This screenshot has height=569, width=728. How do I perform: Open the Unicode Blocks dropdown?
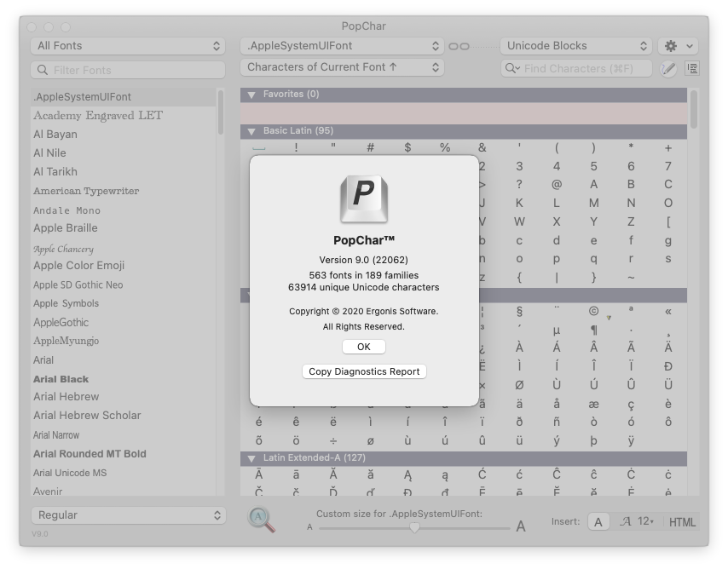click(x=576, y=46)
